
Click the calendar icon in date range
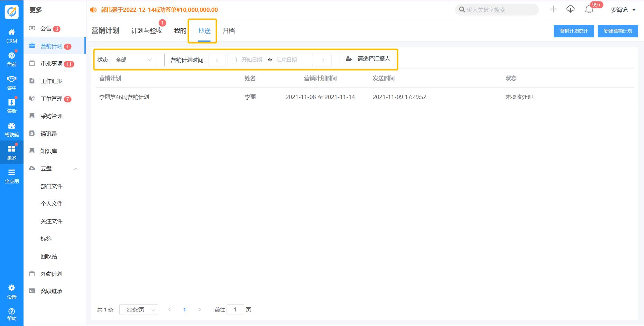(234, 60)
